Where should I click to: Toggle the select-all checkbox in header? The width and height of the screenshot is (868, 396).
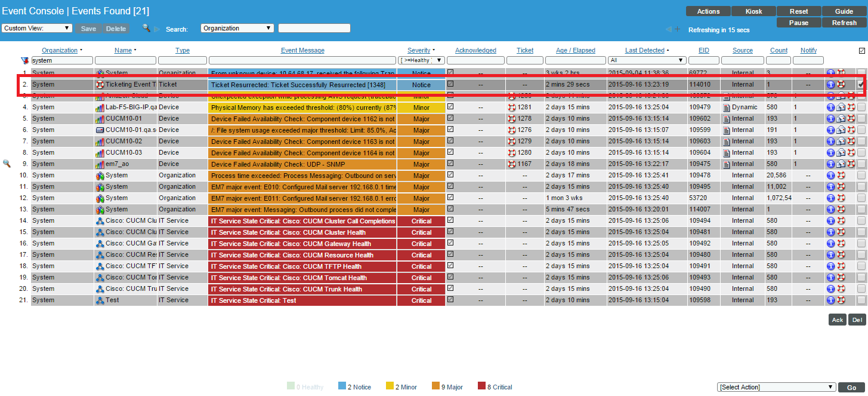click(861, 51)
